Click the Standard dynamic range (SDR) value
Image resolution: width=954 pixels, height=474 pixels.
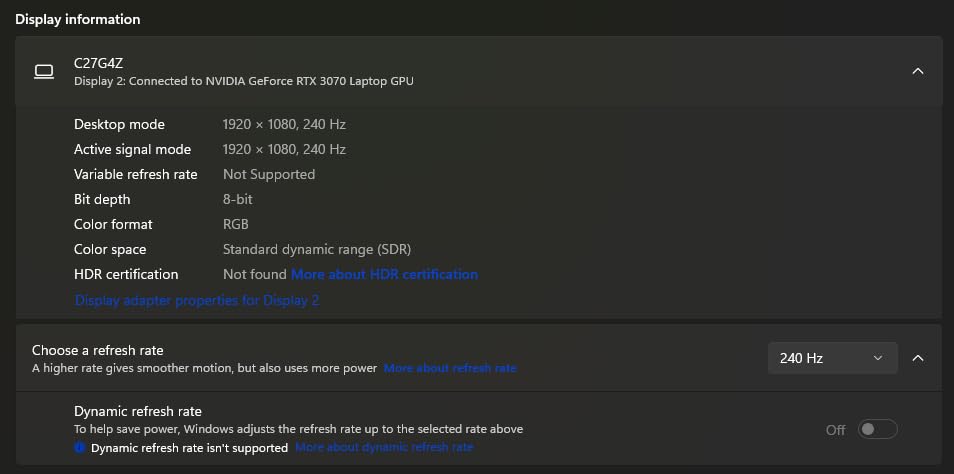[x=316, y=249]
